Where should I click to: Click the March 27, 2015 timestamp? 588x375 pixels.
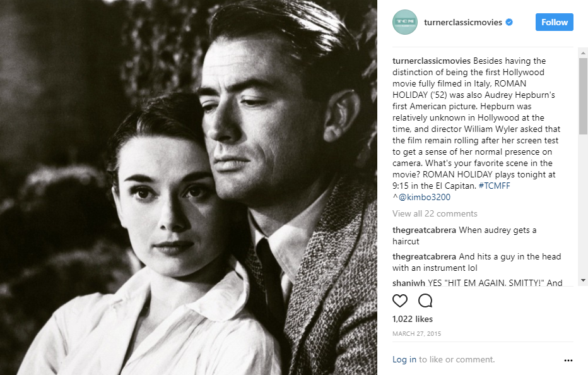[x=416, y=334]
